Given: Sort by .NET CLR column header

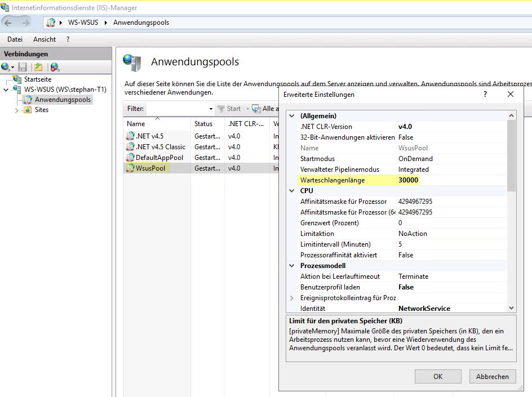Looking at the screenshot, I should (x=247, y=124).
